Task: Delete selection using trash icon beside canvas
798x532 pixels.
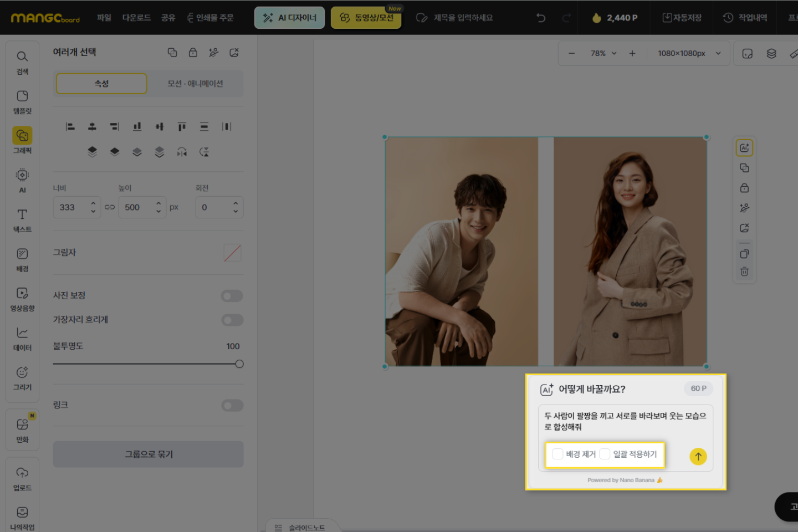Action: point(744,272)
